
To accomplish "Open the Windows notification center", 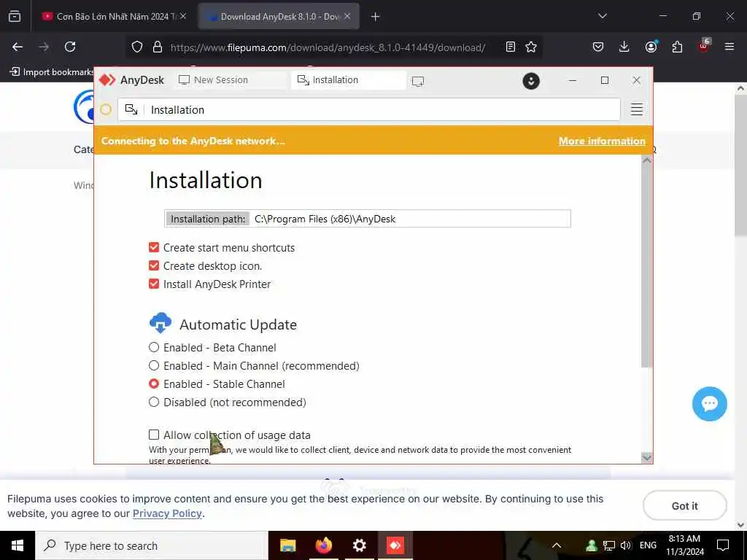I will pyautogui.click(x=723, y=545).
